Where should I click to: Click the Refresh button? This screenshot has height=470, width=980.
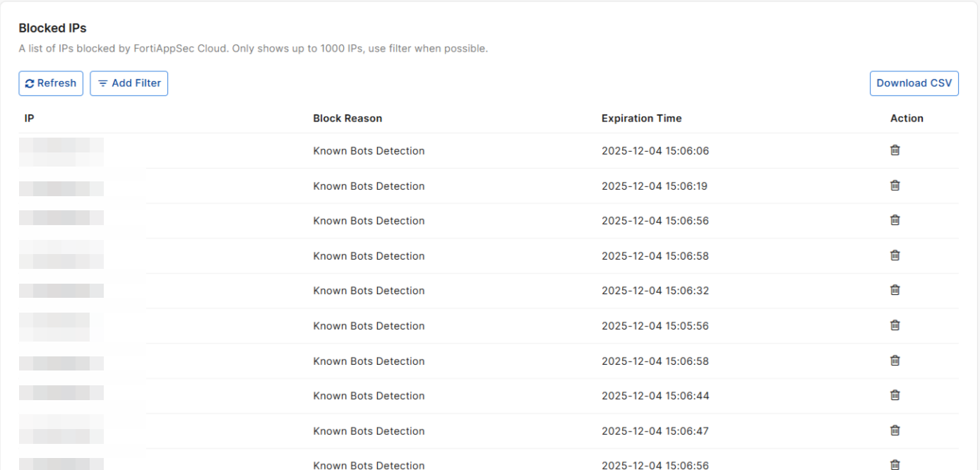click(51, 83)
